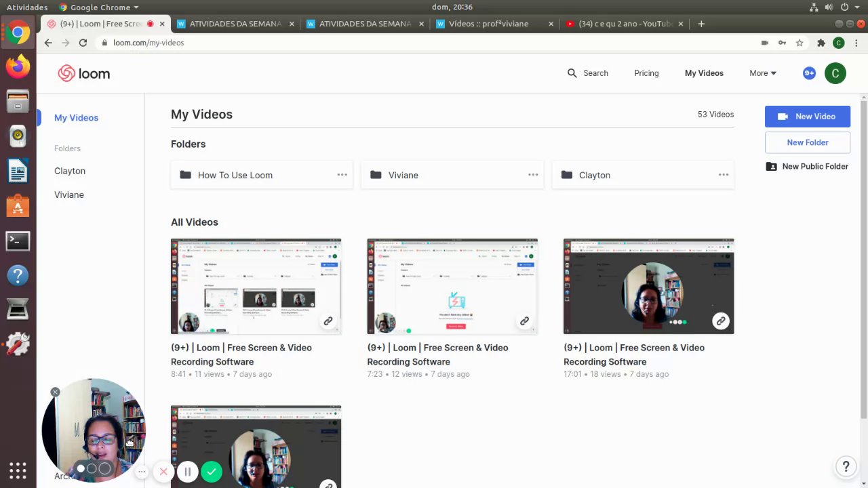Open Google Chrome from the Ubuntu dock
The height and width of the screenshot is (488, 868).
[18, 32]
